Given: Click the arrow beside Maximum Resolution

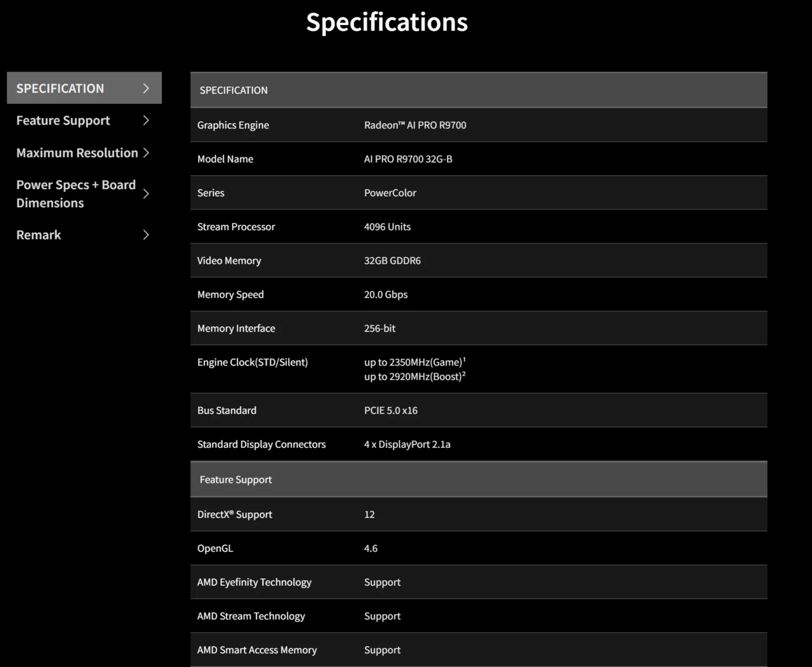Looking at the screenshot, I should pyautogui.click(x=146, y=153).
